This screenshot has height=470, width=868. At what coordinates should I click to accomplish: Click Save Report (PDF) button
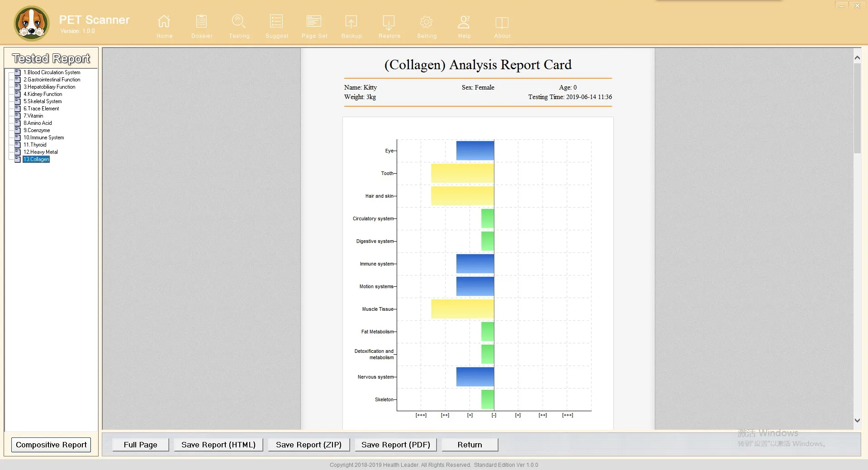click(x=396, y=445)
